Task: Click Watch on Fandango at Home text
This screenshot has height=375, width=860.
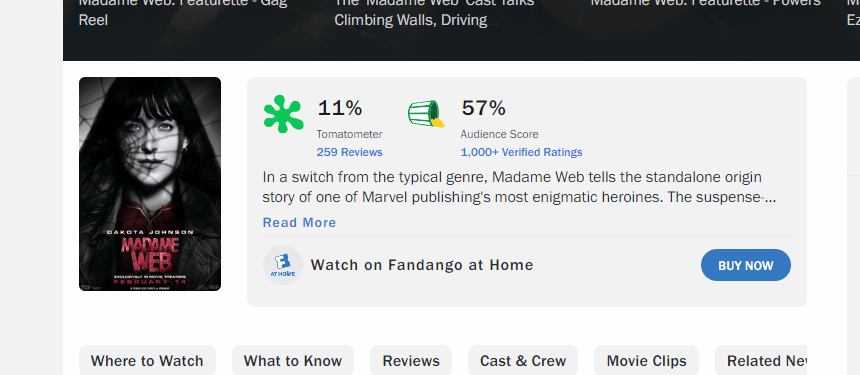Action: [422, 265]
